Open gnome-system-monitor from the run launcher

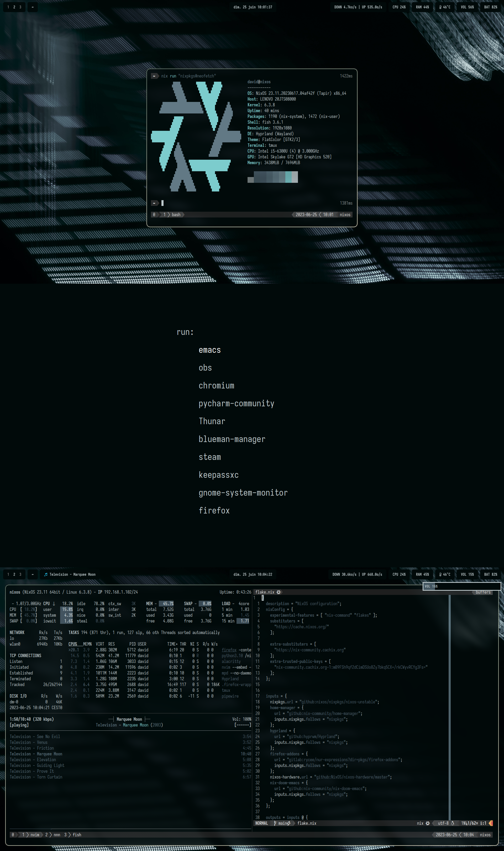[243, 492]
